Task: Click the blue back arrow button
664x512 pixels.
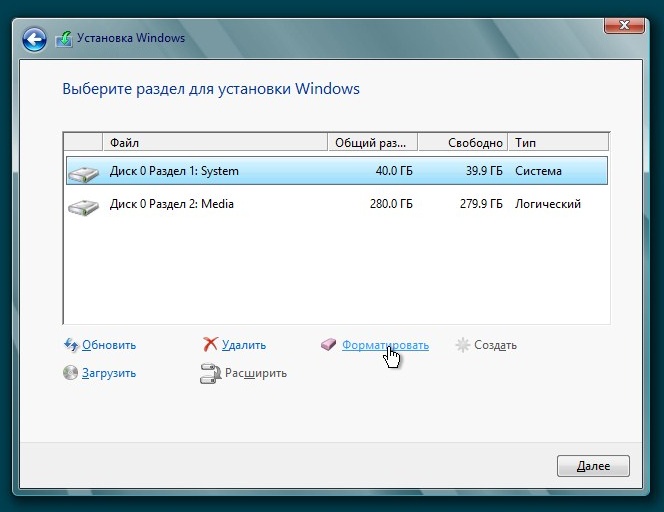Action: (x=35, y=39)
